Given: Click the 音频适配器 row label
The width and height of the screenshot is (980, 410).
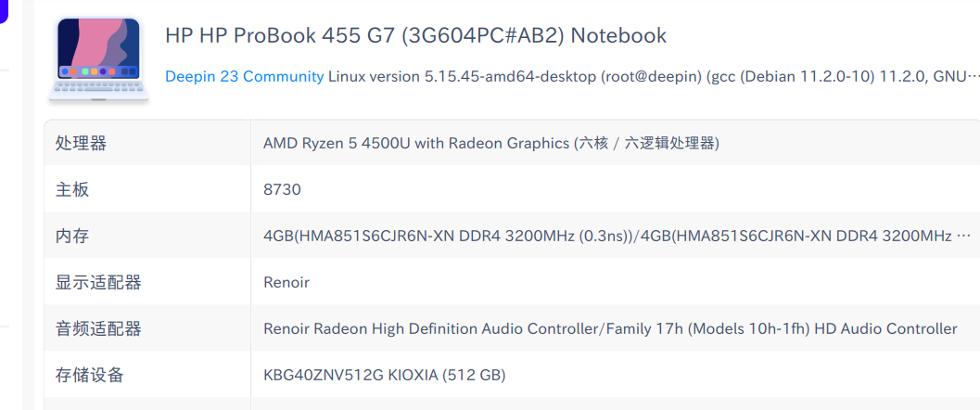Looking at the screenshot, I should click(98, 328).
